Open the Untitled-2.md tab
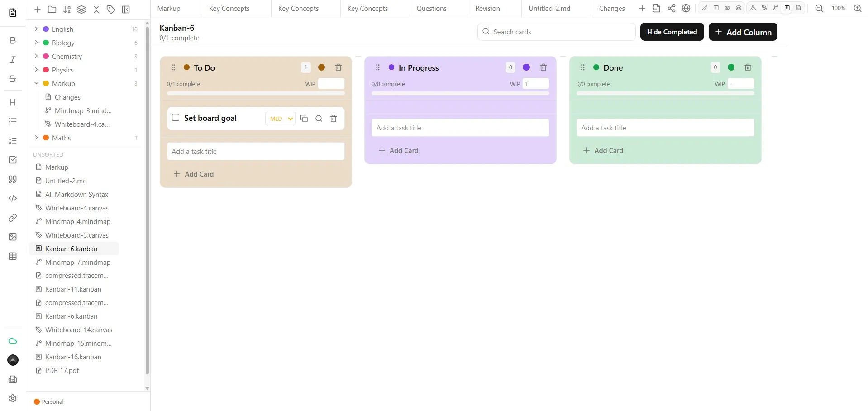Viewport: 868px width, 411px height. pyautogui.click(x=549, y=9)
